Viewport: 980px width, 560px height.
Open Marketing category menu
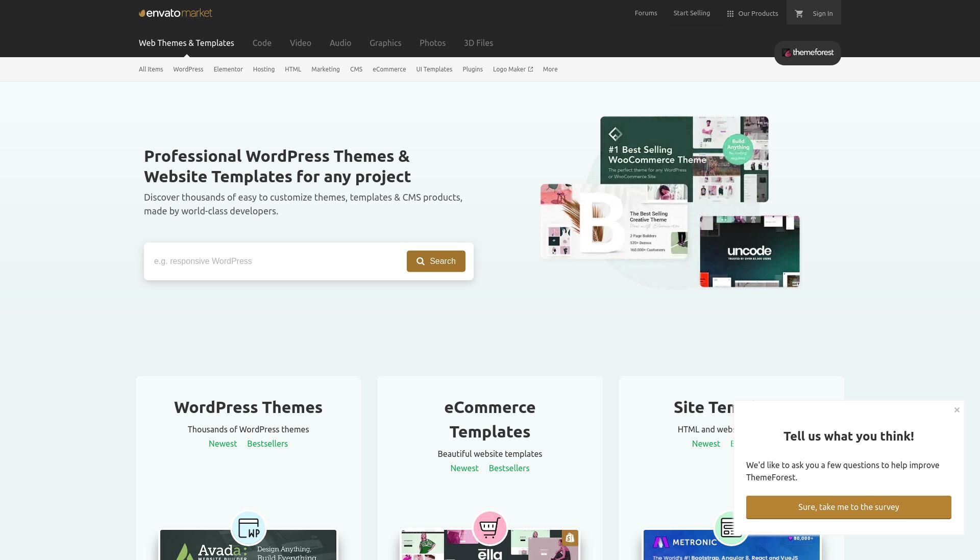point(325,69)
